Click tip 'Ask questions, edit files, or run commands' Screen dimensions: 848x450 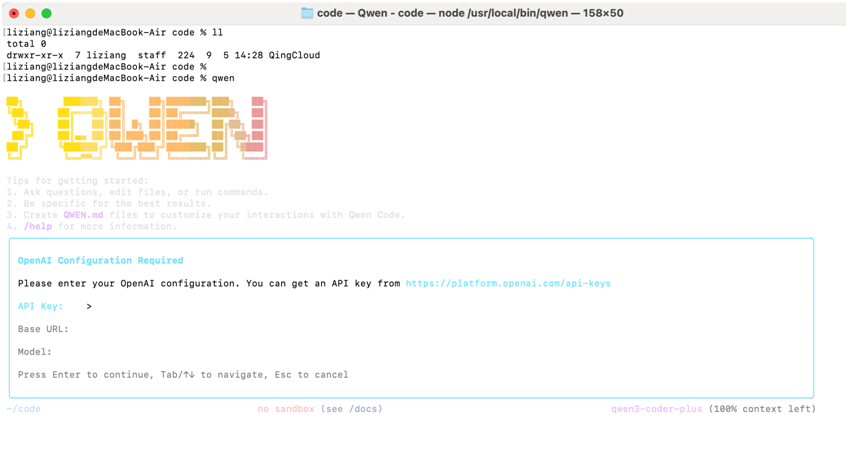pyautogui.click(x=145, y=192)
